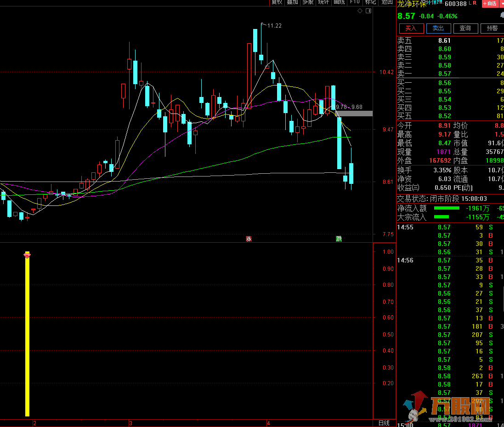The image size is (504, 427).
Task: Click the yellow indicator bar
Action: (x=27, y=335)
